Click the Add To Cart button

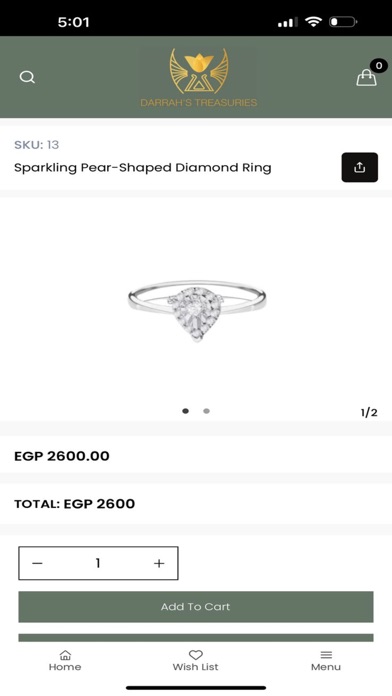pos(196,607)
